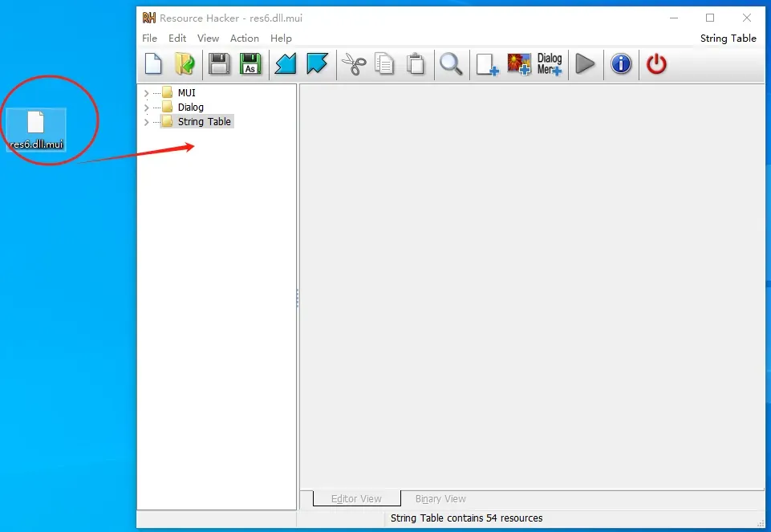Click the splitter handle between panes

[x=298, y=298]
